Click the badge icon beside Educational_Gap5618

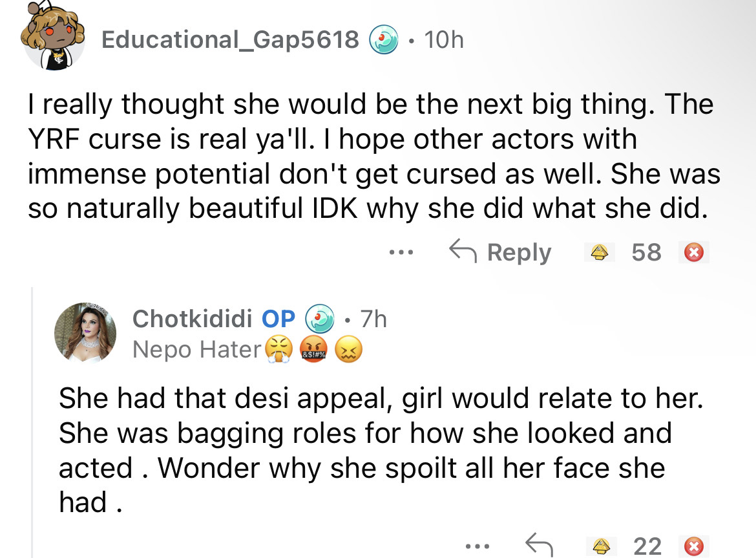click(384, 41)
